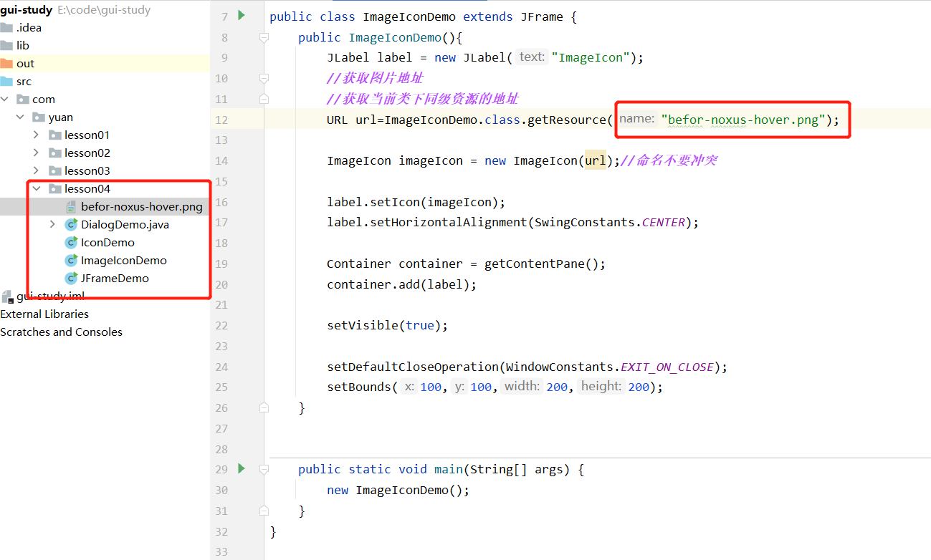Viewport: 931px width, 560px height.
Task: Expand the lesson03 package
Action: pyautogui.click(x=37, y=171)
